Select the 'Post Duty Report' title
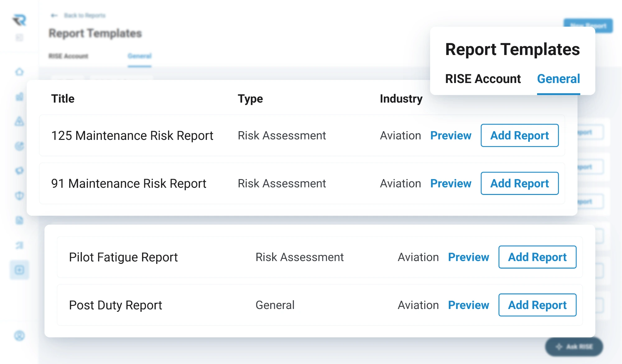Screen dimensions: 622x364 point(115,305)
